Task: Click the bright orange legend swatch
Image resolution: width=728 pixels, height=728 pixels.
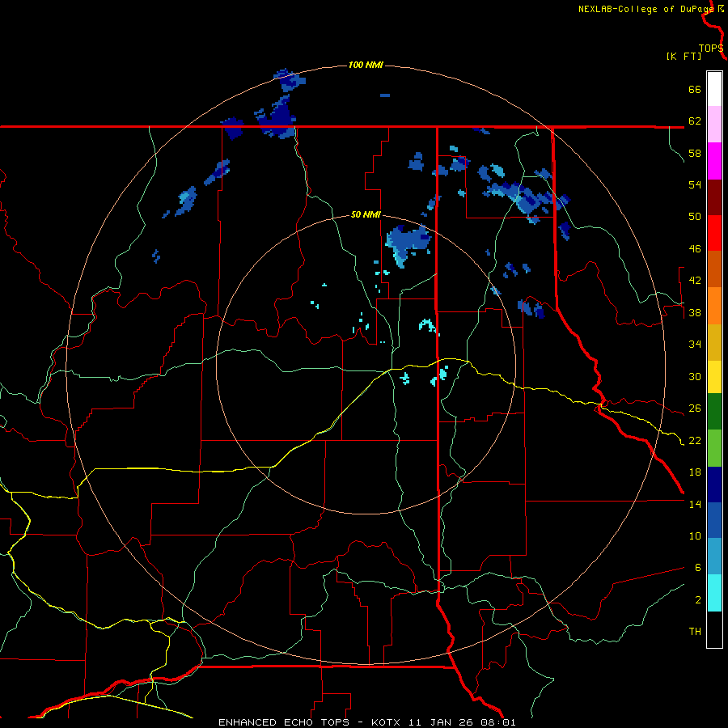Action: pyautogui.click(x=714, y=306)
